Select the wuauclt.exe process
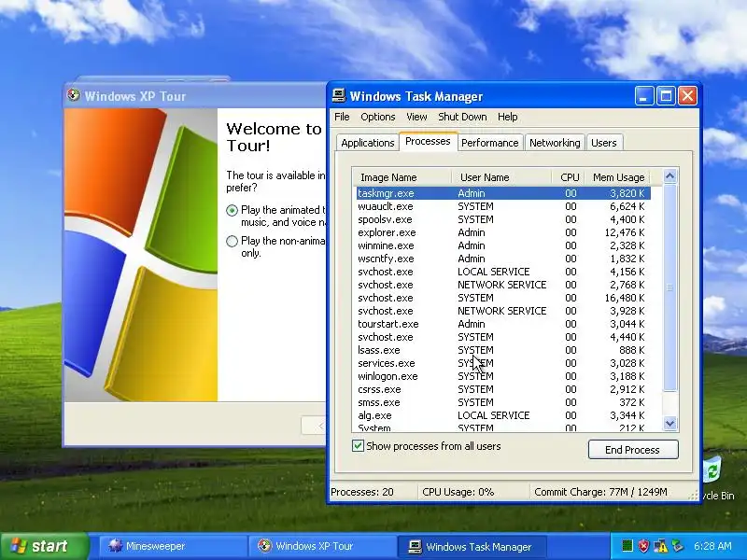The image size is (747, 560). [x=501, y=206]
